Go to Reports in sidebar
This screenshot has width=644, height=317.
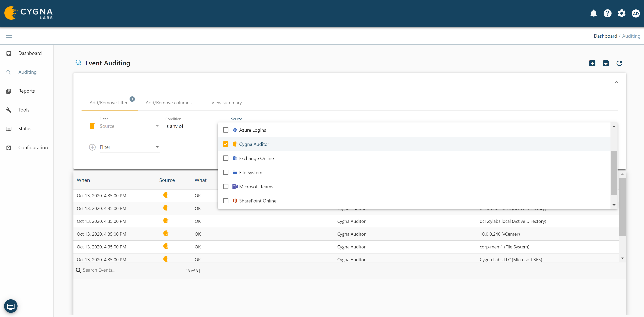[x=26, y=91]
